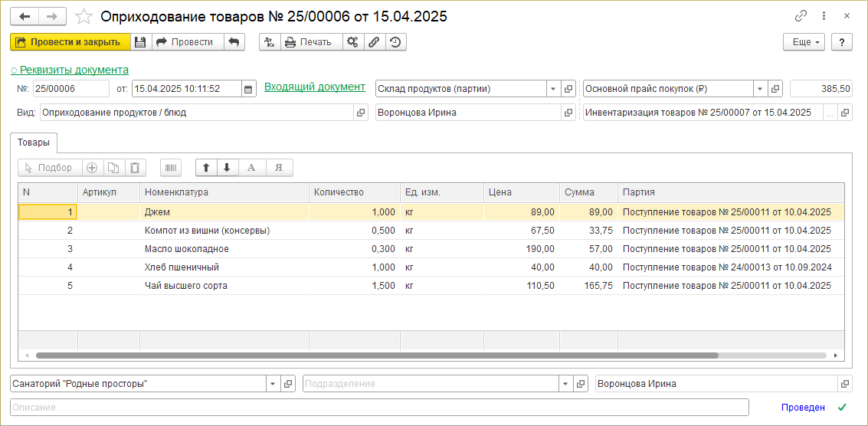The image size is (868, 426).
Task: Expand the Склад продуктов (партии) dropdown
Action: [552, 89]
